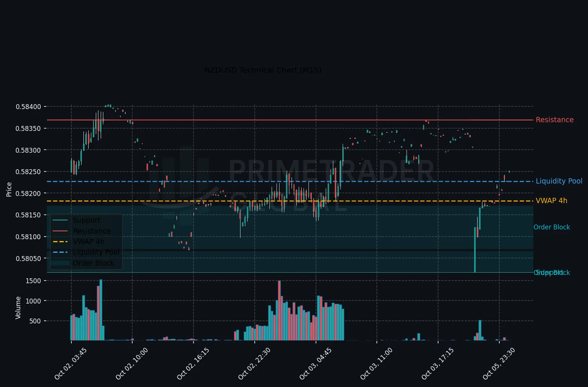Select the 1000 volume axis label
The width and height of the screenshot is (588, 387).
click(x=34, y=301)
